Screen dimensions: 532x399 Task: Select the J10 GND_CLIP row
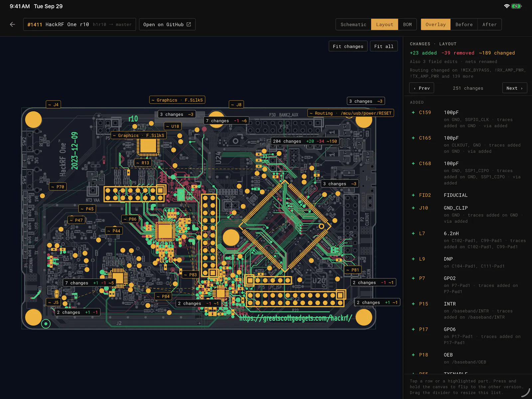(x=467, y=214)
